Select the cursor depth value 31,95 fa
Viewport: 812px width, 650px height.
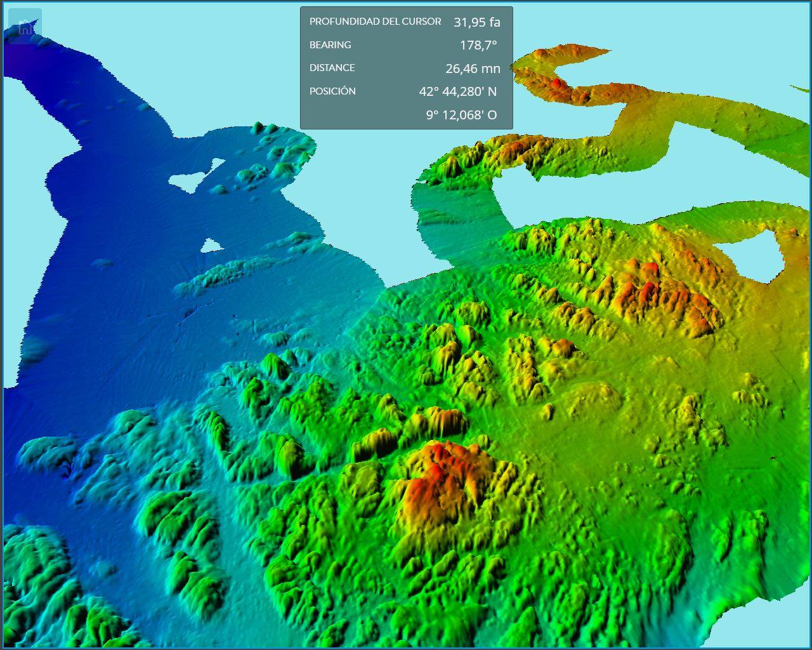pyautogui.click(x=477, y=22)
